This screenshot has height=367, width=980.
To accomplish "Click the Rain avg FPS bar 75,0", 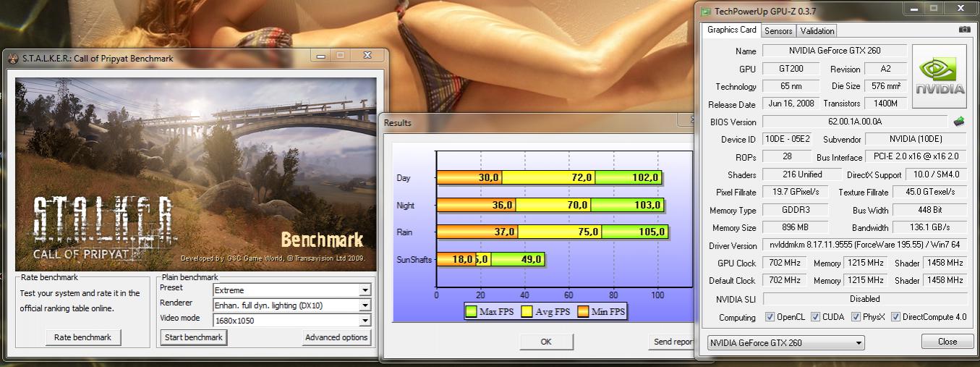I will click(560, 232).
